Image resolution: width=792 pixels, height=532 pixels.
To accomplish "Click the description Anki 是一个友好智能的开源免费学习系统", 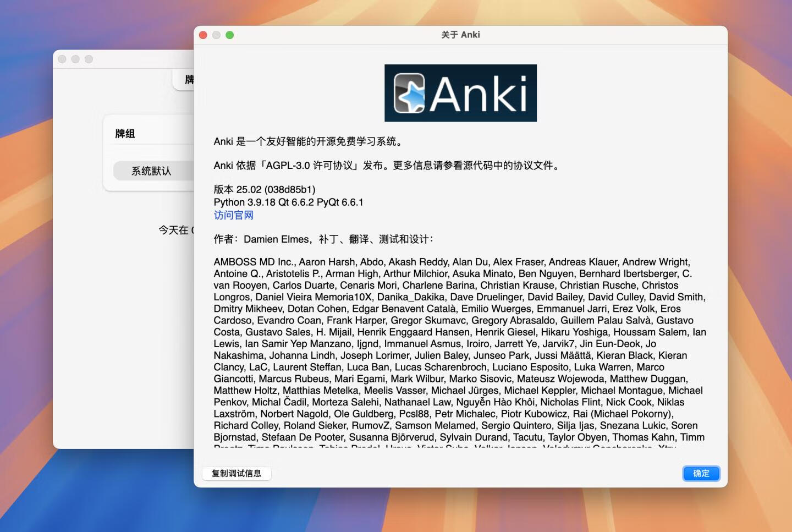I will point(309,141).
